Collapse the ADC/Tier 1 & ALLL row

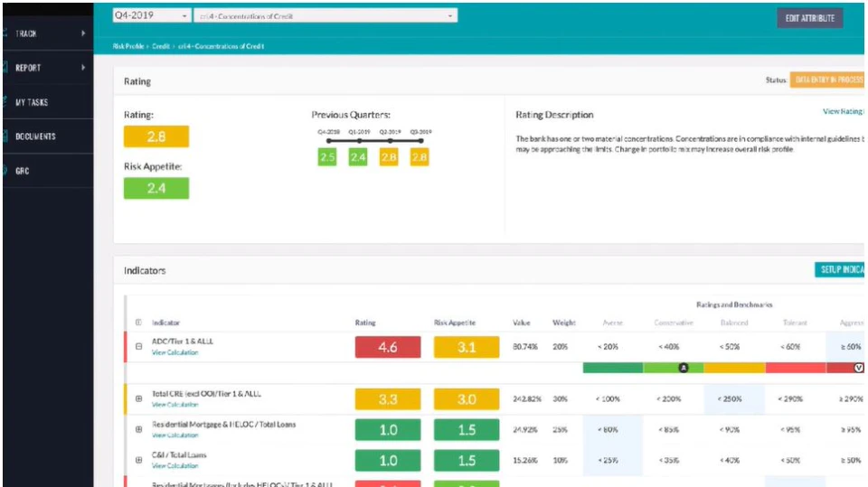pyautogui.click(x=138, y=347)
